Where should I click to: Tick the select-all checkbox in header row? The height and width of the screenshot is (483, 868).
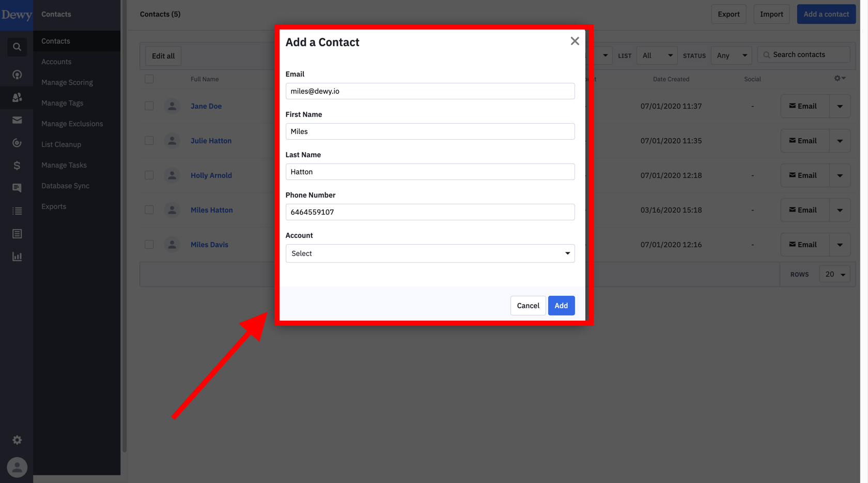149,79
